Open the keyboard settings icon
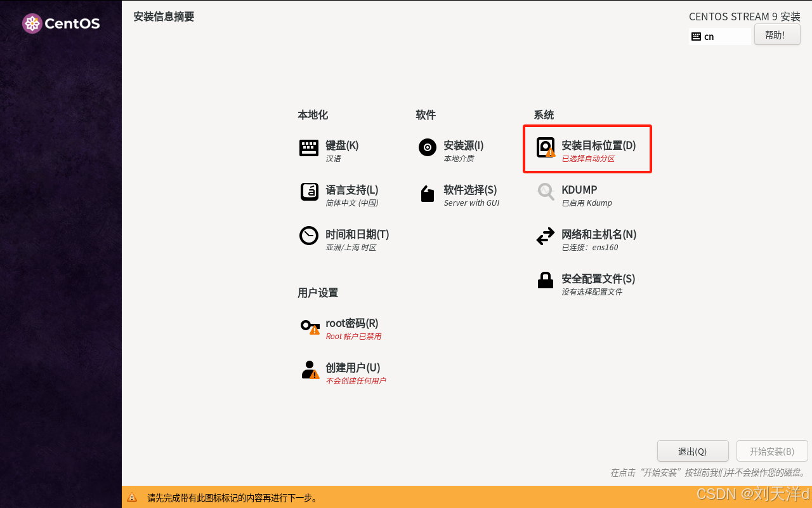This screenshot has height=508, width=812. click(x=309, y=148)
